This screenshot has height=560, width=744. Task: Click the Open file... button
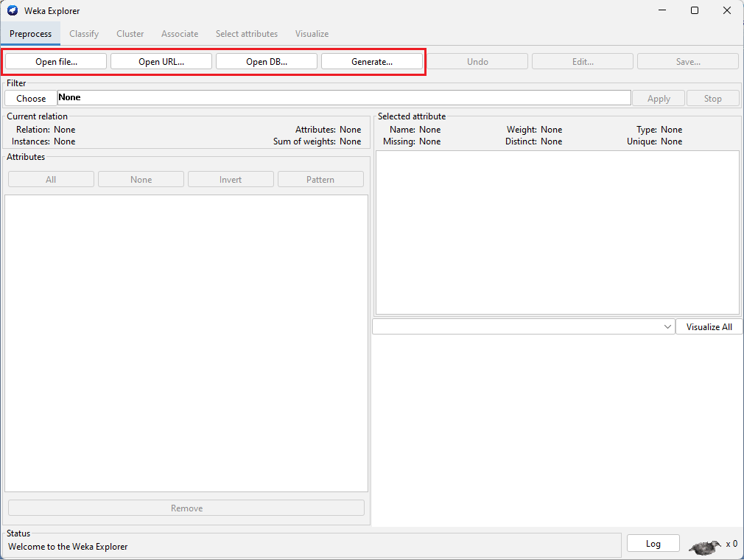tap(56, 62)
